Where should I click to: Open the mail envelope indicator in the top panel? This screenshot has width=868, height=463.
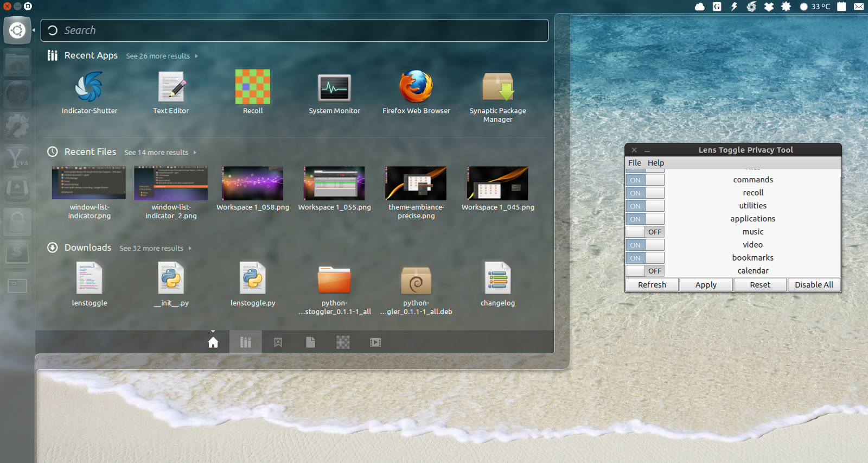tap(859, 7)
